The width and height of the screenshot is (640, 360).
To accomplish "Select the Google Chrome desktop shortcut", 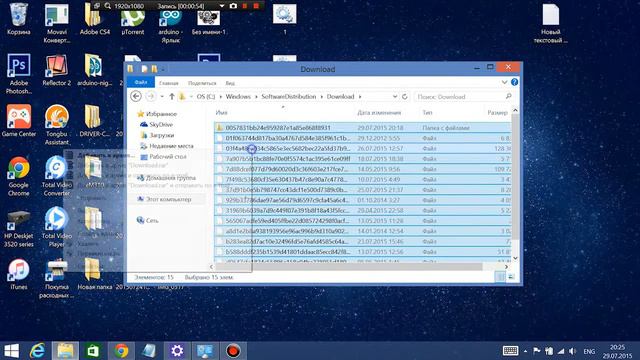I will point(18,176).
